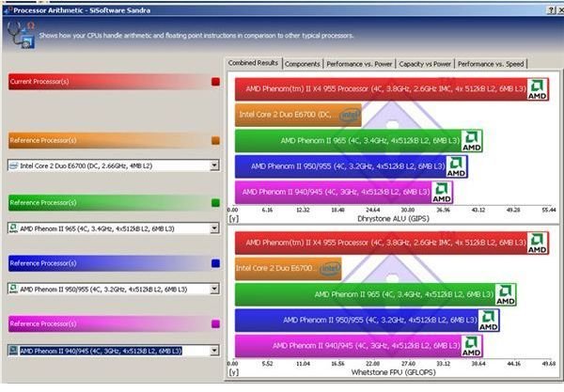
Task: Toggle the blue Reference Processor checkbox
Action: [215, 263]
